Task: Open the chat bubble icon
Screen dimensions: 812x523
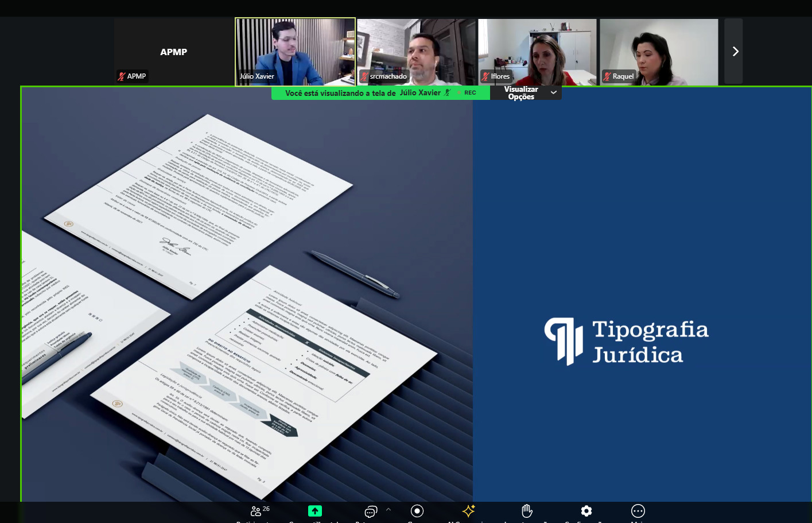Action: [x=371, y=512]
